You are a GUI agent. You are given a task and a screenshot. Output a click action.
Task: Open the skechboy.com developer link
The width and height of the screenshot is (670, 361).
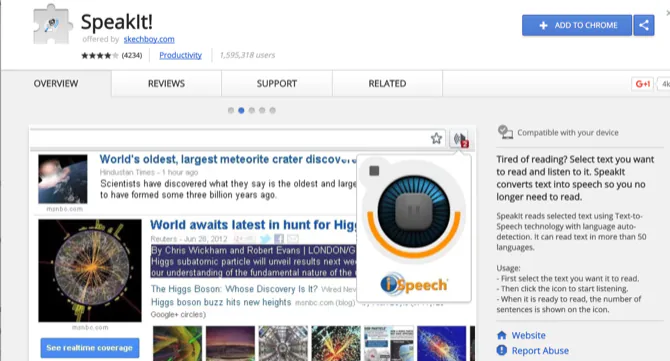coord(149,39)
